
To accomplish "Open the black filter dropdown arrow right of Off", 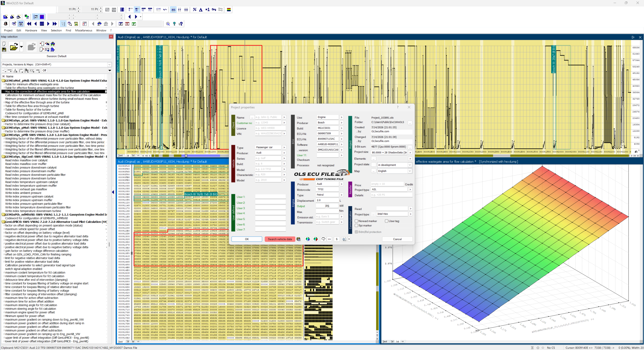I will 110,71.
